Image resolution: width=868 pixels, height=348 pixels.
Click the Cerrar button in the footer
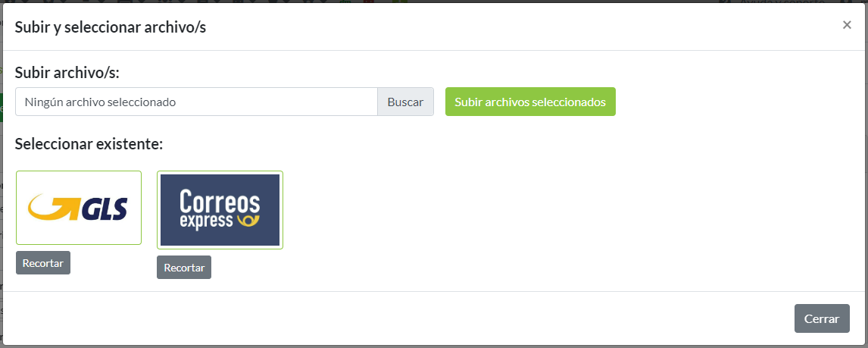(822, 318)
